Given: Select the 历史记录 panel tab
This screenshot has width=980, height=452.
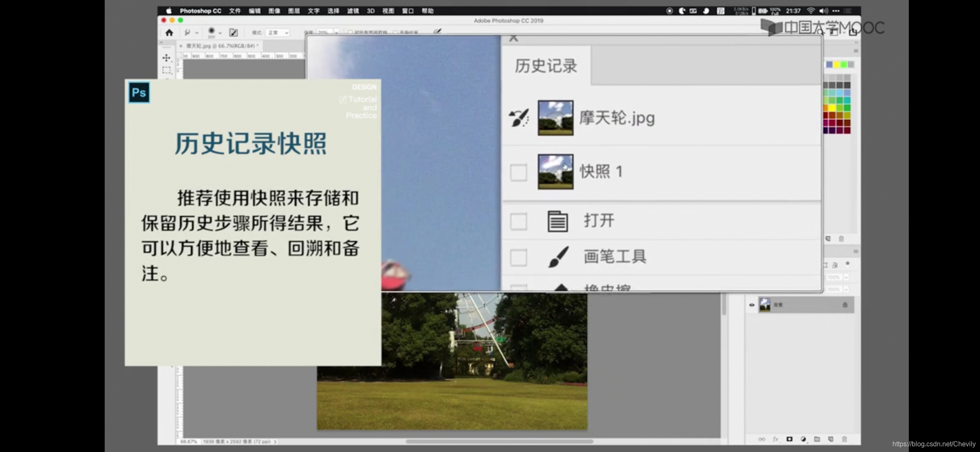Looking at the screenshot, I should pos(546,66).
